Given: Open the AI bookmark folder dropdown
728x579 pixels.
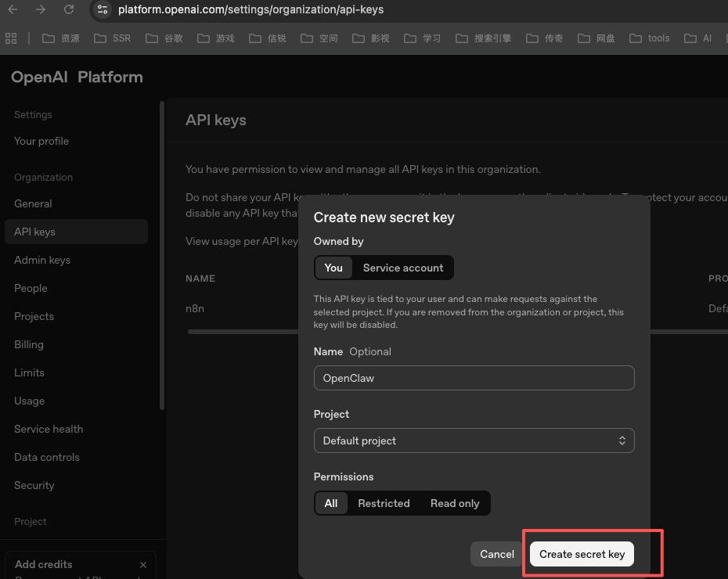Looking at the screenshot, I should [x=698, y=38].
